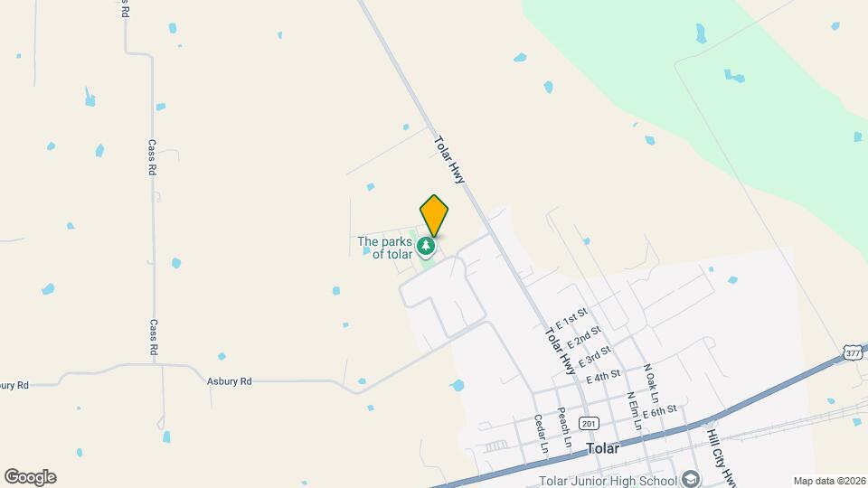Click the Tolar Junior High School label

[608, 481]
